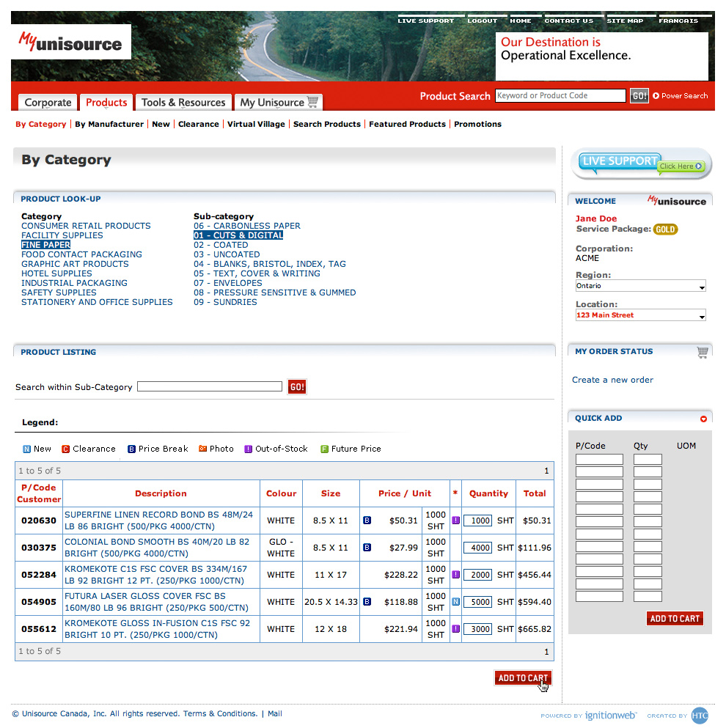726x728 pixels.
Task: Click the Keyword or Product Code search field
Action: pyautogui.click(x=560, y=96)
